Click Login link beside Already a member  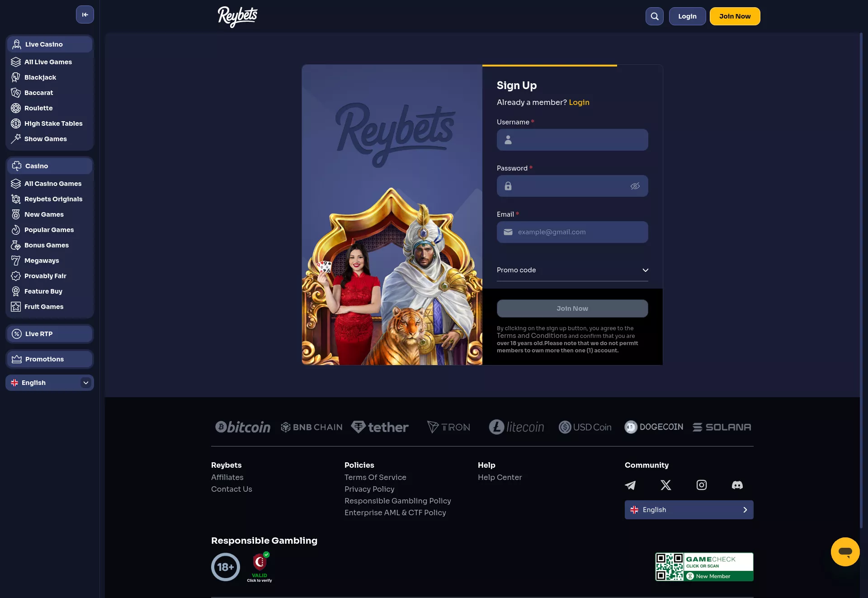pos(579,102)
